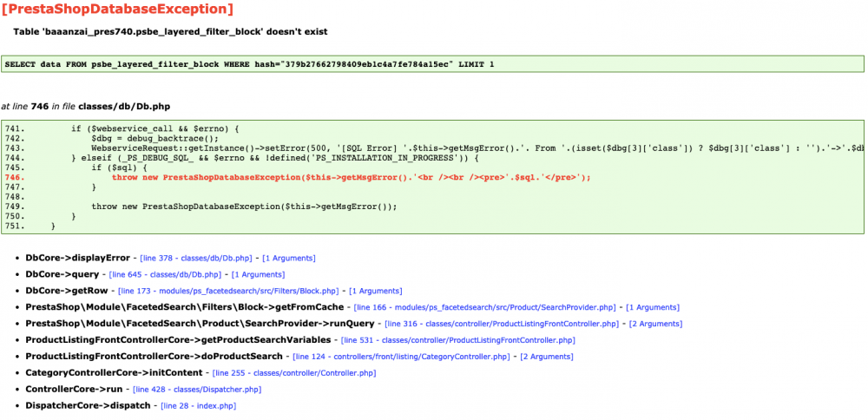Open the line 378 classes/db/Db.php link
Viewport: 868px width, 420px height.
196,259
